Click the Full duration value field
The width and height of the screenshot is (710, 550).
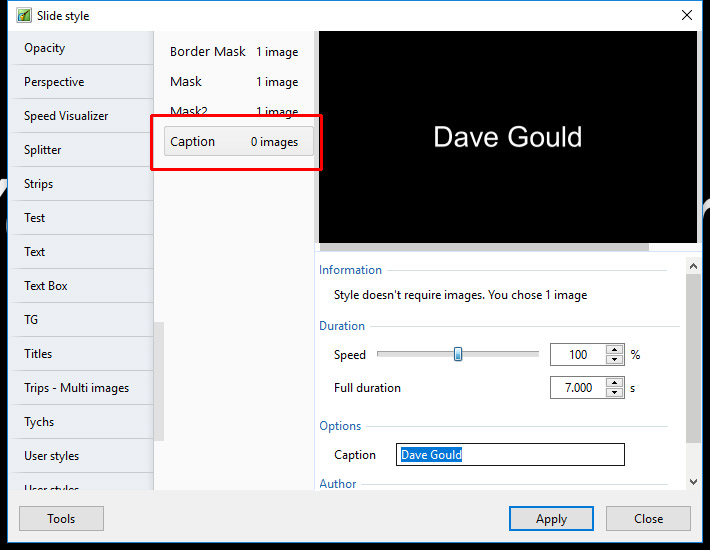[x=577, y=387]
